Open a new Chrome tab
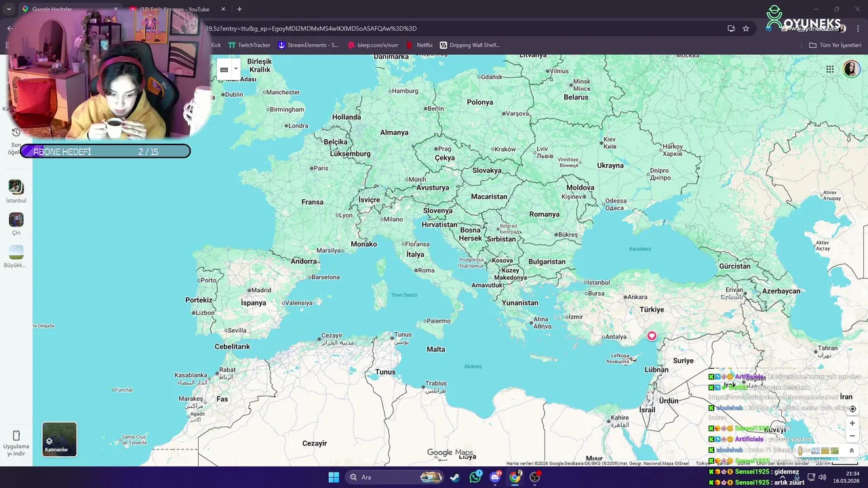 tap(239, 9)
